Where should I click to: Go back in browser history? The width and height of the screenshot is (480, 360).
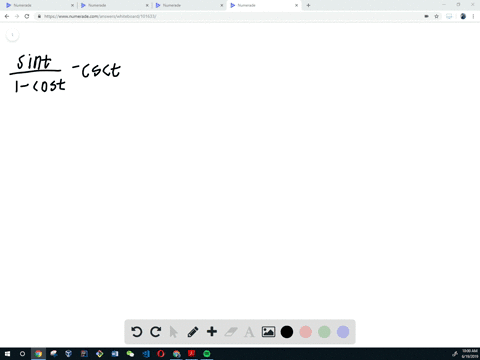7,16
